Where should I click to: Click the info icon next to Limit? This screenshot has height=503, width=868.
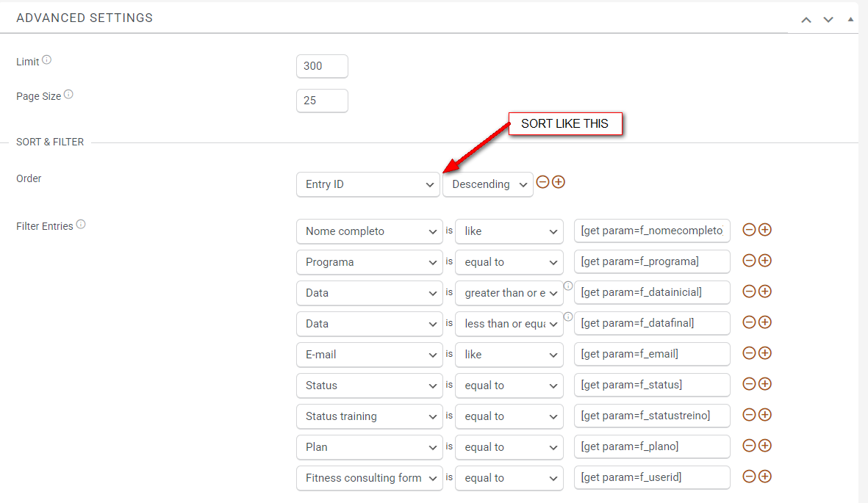47,60
